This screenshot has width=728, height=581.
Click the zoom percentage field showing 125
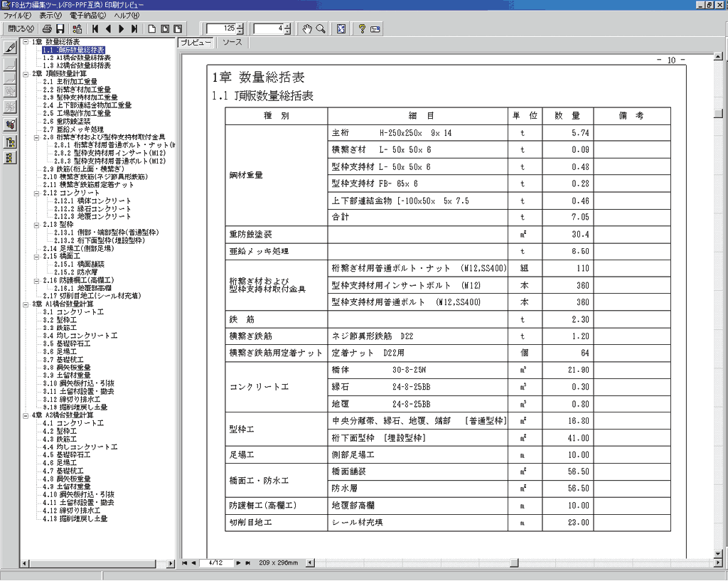tap(222, 28)
